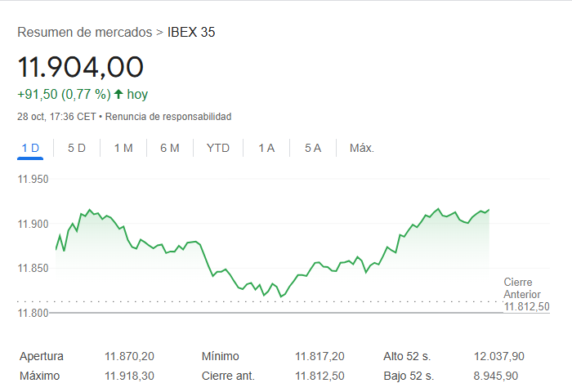
Task: Switch to 1 A yearly view
Action: 266,148
